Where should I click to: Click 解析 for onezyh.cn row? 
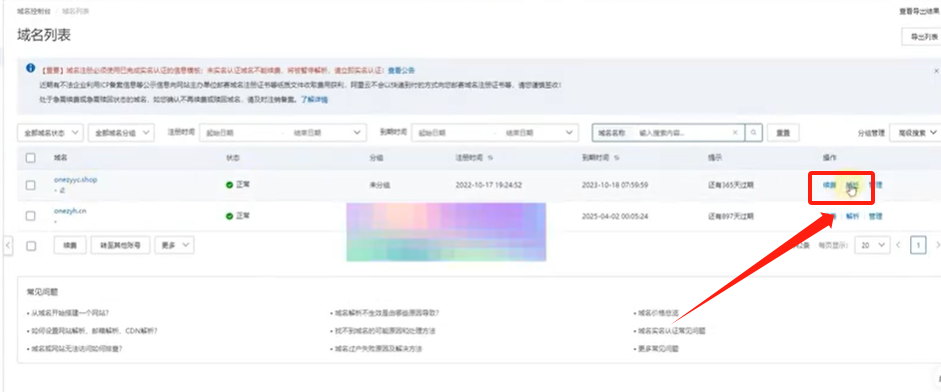coord(852,216)
